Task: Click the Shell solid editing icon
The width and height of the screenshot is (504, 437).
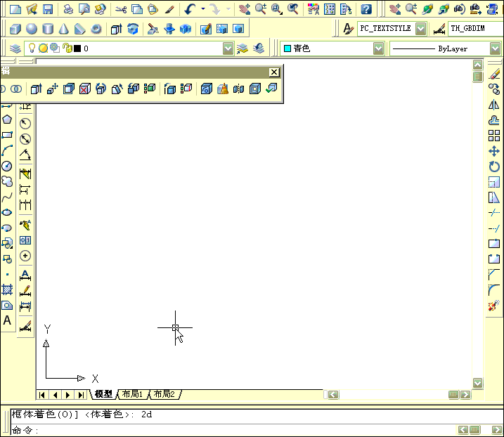Action: (255, 89)
